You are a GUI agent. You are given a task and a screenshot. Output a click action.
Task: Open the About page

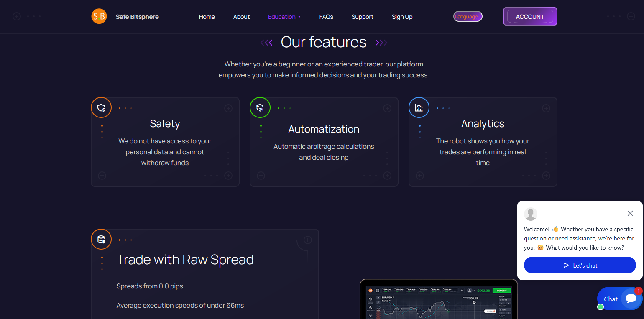click(x=242, y=17)
